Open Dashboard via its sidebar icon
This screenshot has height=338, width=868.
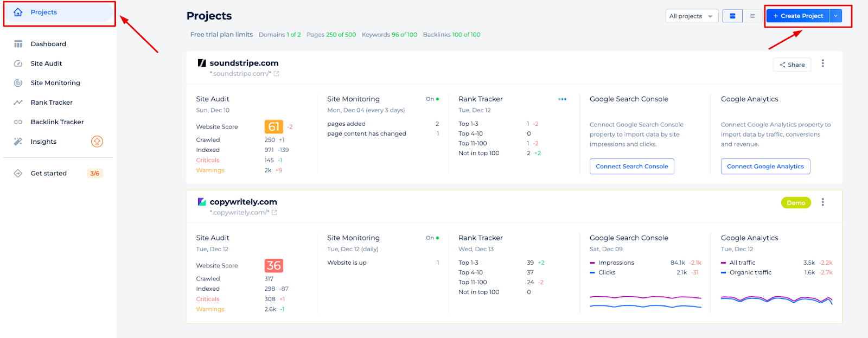[x=18, y=44]
